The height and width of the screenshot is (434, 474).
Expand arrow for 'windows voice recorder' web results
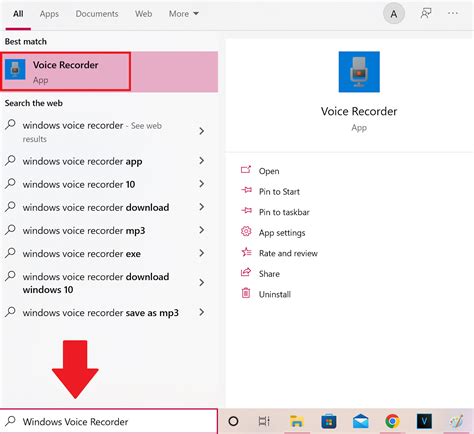(201, 131)
